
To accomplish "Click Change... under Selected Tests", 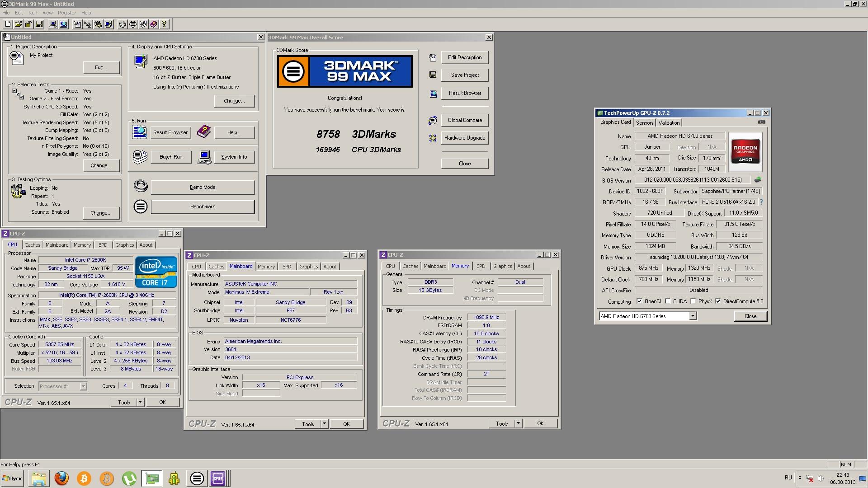I will [x=101, y=165].
